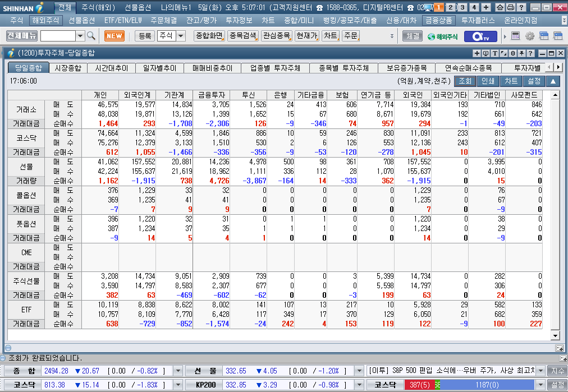Switch to 업종별 투자주체 tab
This screenshot has width=568, height=392.
click(275, 68)
